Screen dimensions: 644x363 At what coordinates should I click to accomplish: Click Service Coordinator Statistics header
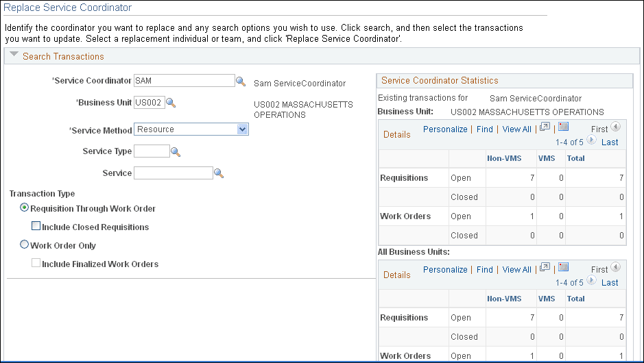point(440,80)
